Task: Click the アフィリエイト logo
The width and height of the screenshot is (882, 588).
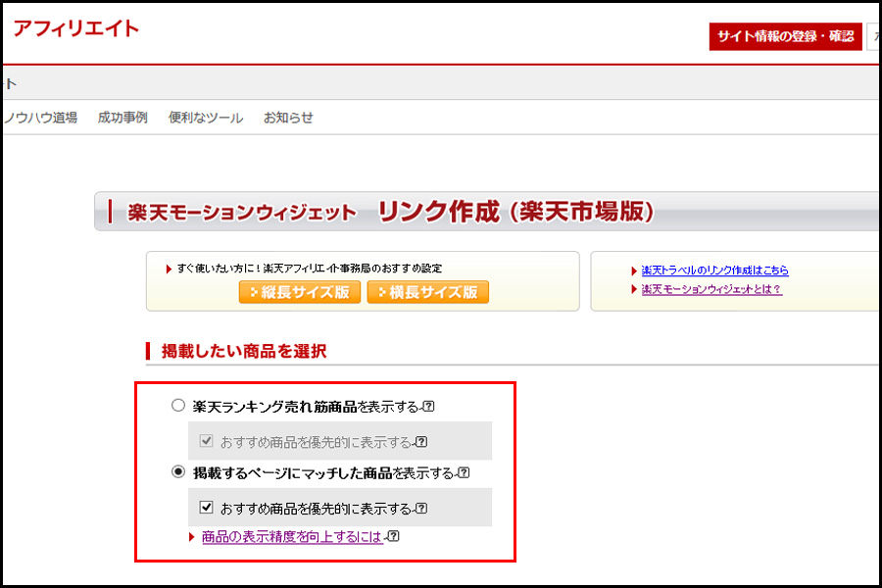Action: pyautogui.click(x=75, y=28)
